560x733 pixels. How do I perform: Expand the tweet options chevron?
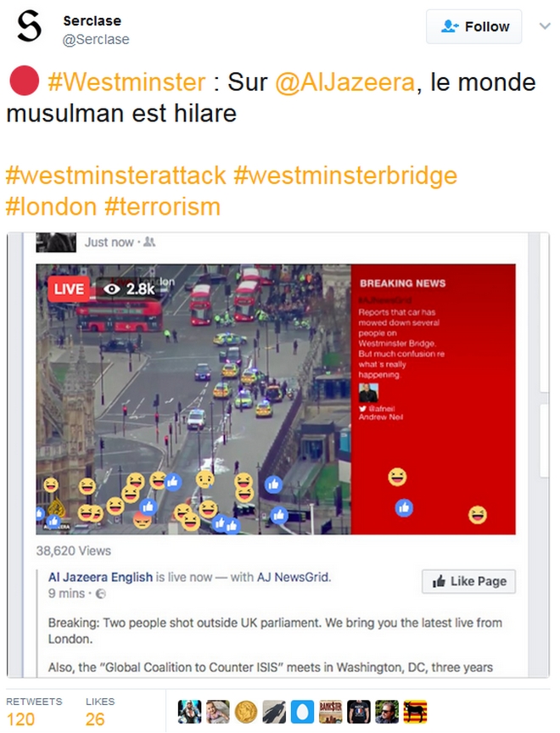[x=545, y=26]
